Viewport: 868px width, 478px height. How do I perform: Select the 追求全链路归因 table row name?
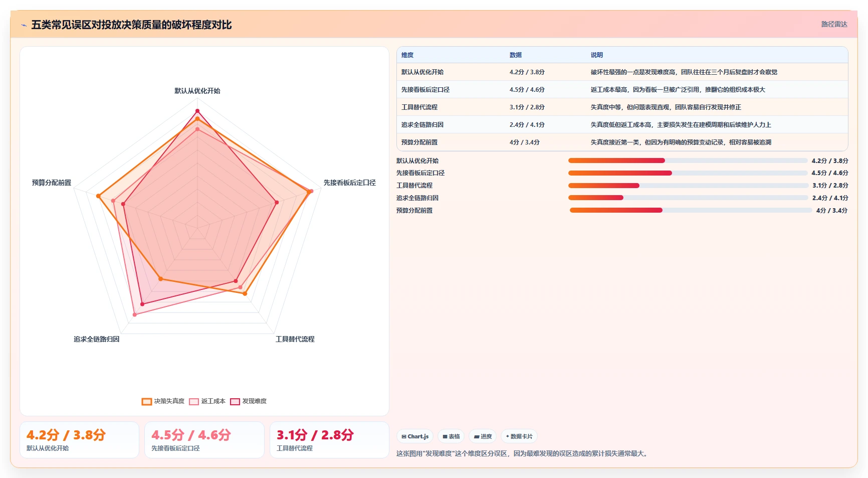coord(422,125)
